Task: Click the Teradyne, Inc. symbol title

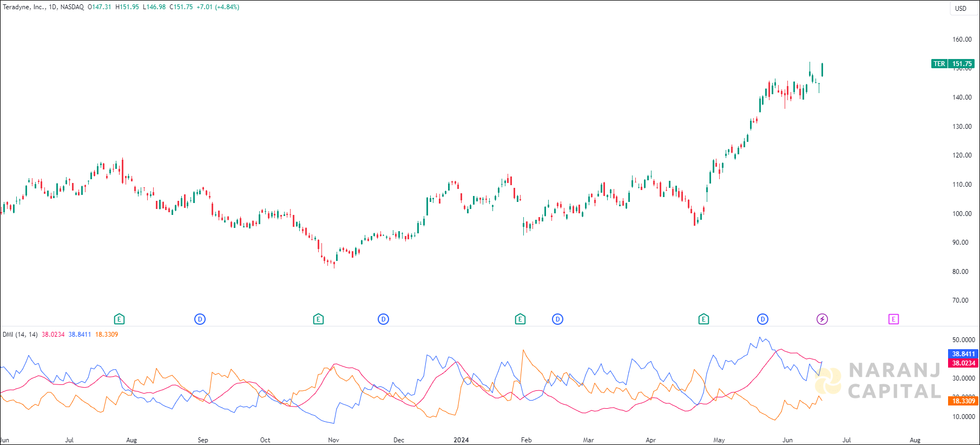Action: (24, 7)
